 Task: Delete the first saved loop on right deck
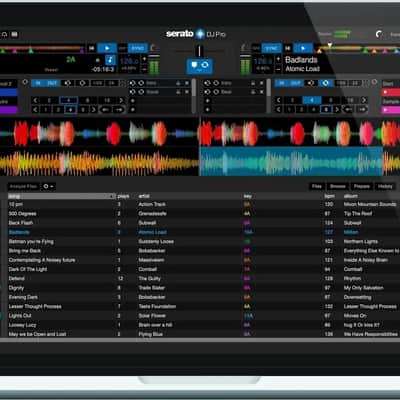(x=262, y=83)
